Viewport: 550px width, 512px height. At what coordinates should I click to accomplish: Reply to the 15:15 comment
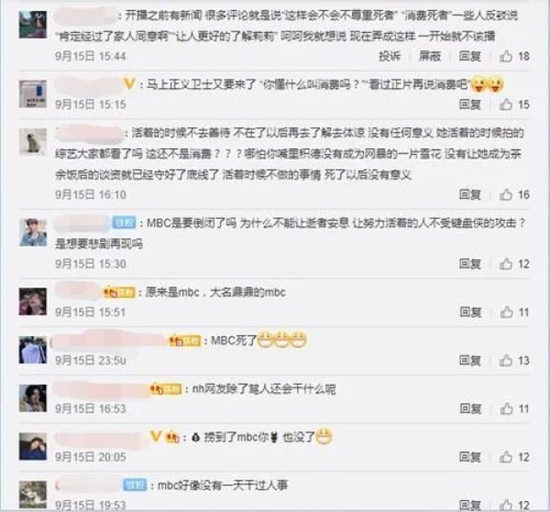point(470,105)
